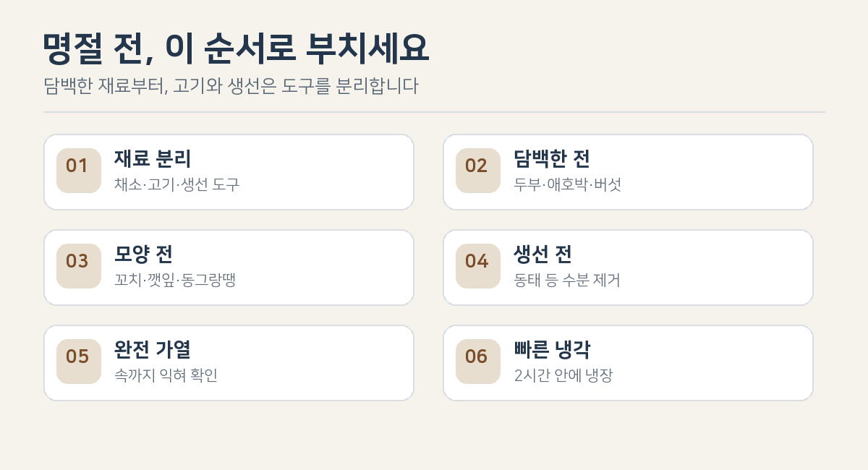Screen dimensions: 868x470
Task: Select the 담백한 전 card title
Action: pyautogui.click(x=552, y=159)
